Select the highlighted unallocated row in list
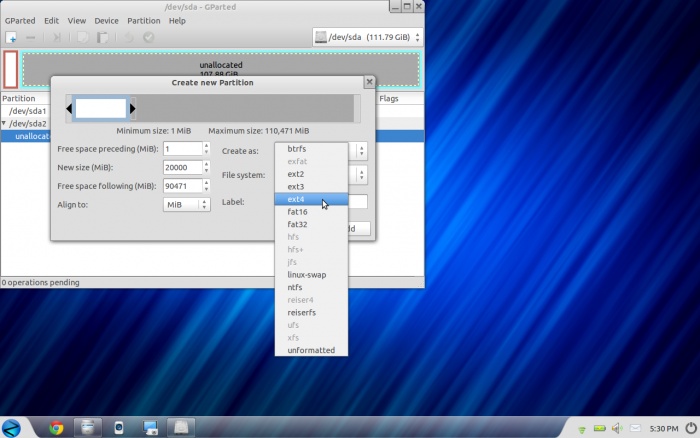Screen dimensions: 700x438 (x=26, y=136)
